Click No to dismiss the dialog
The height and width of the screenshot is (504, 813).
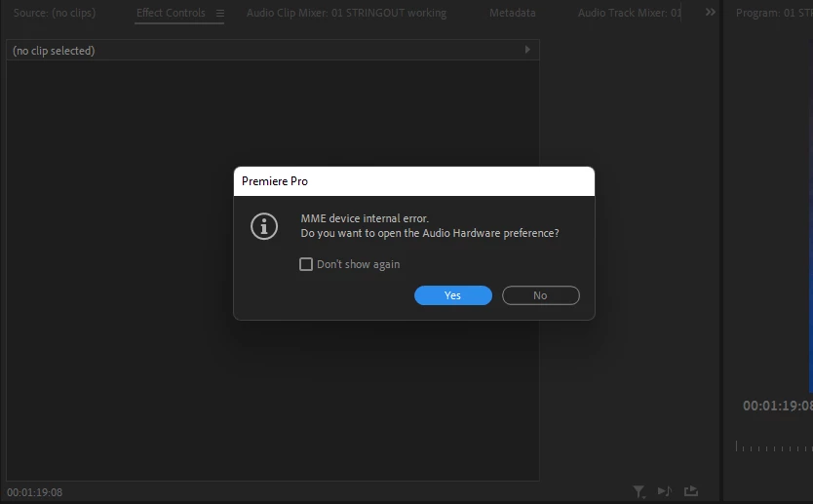click(x=540, y=295)
